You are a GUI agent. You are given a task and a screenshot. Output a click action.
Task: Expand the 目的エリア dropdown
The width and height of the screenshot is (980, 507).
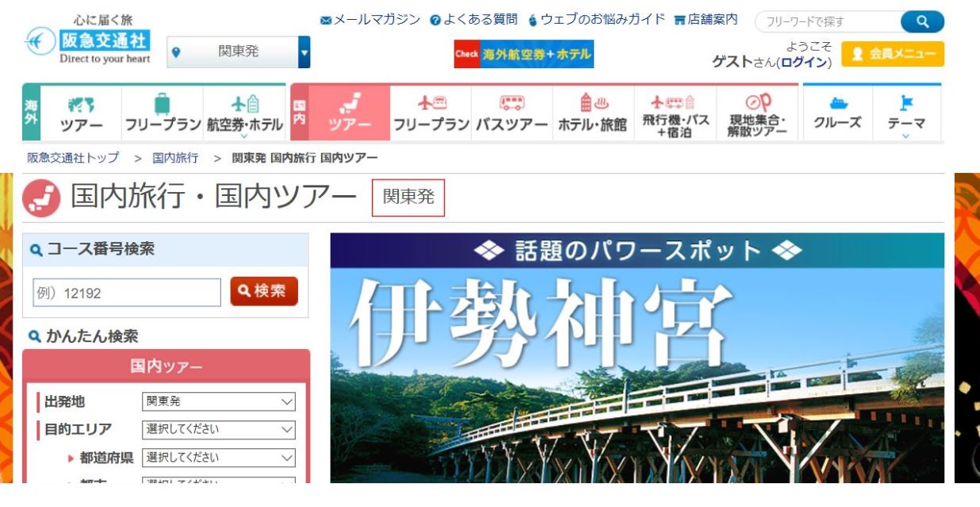(218, 429)
